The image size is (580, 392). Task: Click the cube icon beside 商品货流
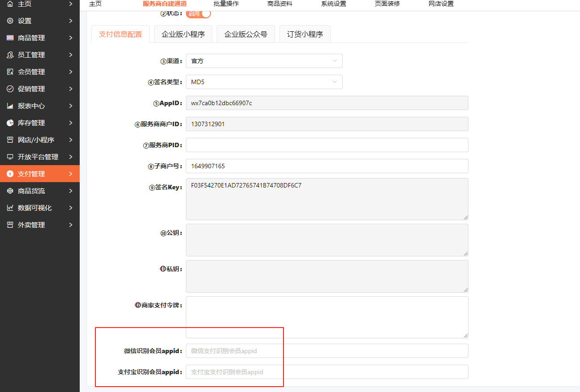(x=10, y=191)
